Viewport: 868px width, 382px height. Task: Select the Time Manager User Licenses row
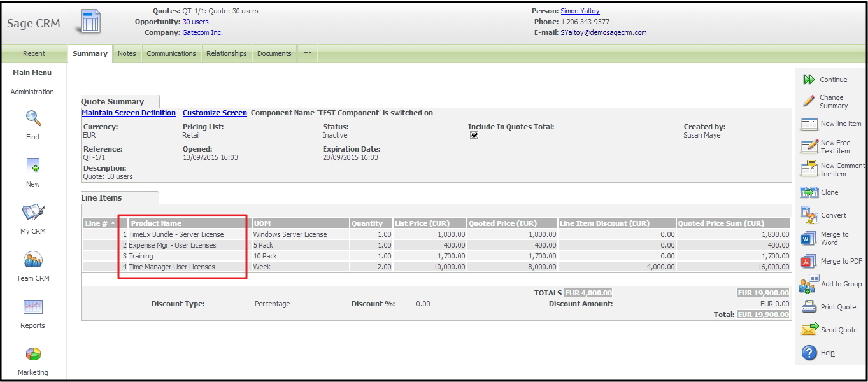pos(436,267)
